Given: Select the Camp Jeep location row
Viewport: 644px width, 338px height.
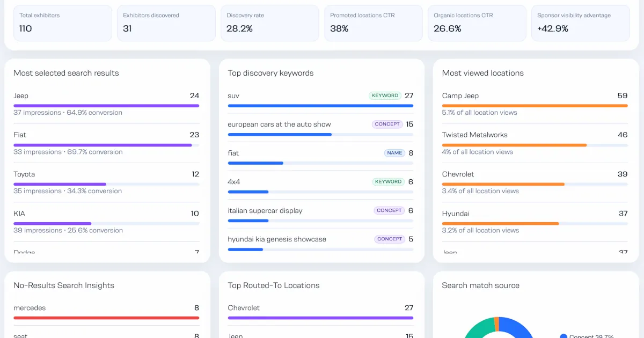Looking at the screenshot, I should point(535,104).
